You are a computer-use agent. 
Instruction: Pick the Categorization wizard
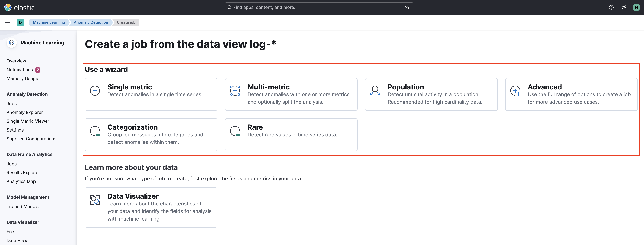151,135
